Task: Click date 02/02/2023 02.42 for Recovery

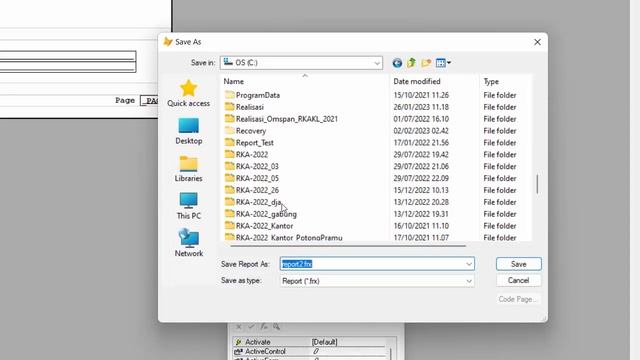Action: click(x=421, y=131)
